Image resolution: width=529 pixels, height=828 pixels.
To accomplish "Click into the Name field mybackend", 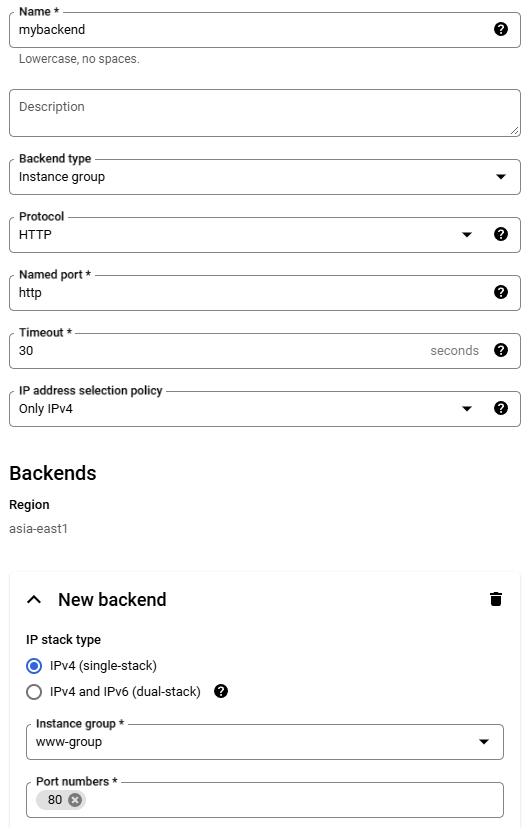I will tap(251, 30).
